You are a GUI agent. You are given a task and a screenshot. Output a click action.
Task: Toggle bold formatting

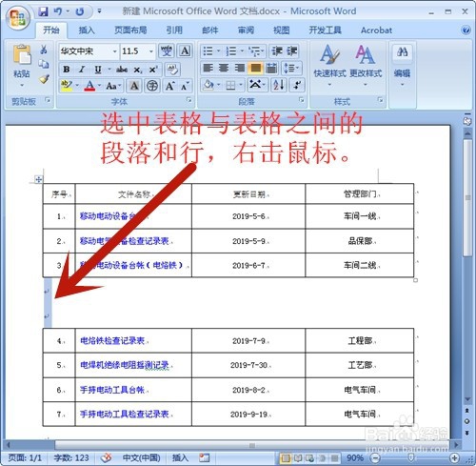(67, 70)
